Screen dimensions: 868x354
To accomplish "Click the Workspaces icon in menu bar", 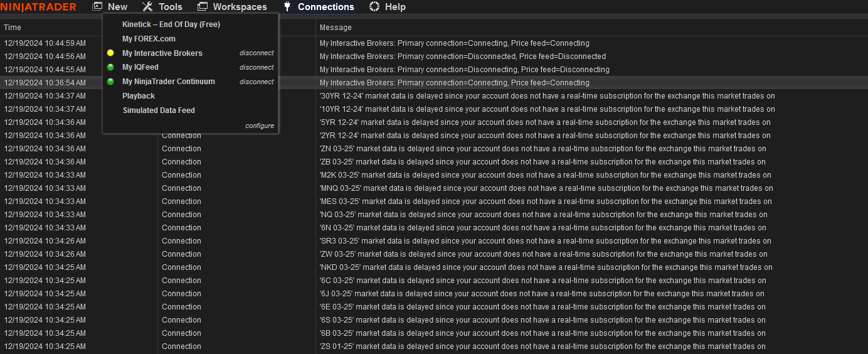I will tap(203, 7).
